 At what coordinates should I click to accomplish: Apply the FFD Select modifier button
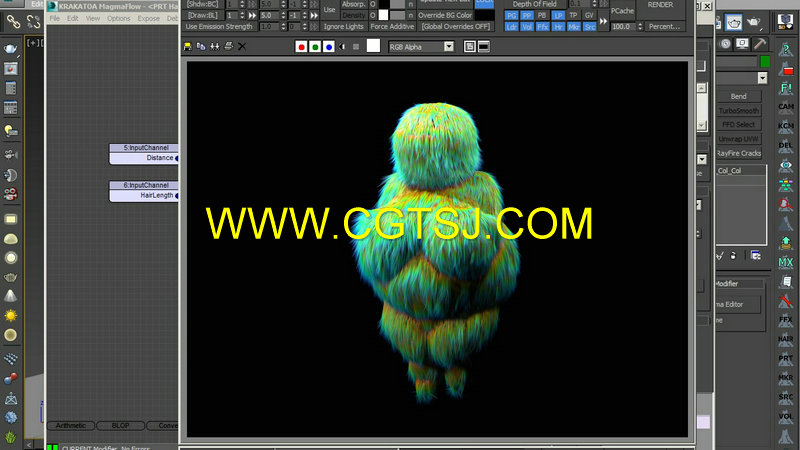tap(738, 124)
